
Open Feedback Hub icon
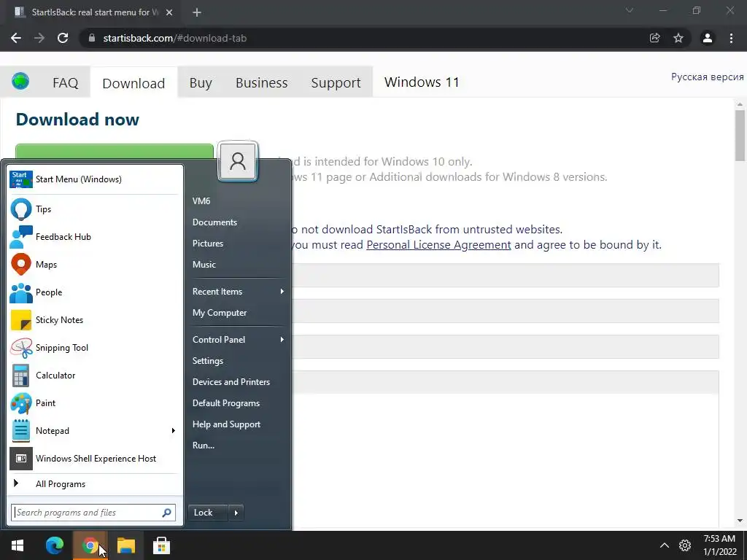pos(21,237)
